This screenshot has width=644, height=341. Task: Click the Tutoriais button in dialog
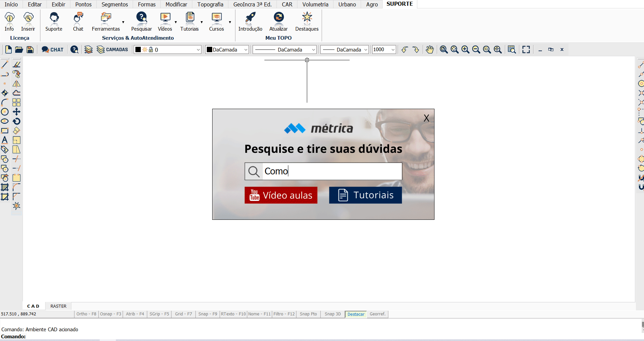tap(365, 195)
